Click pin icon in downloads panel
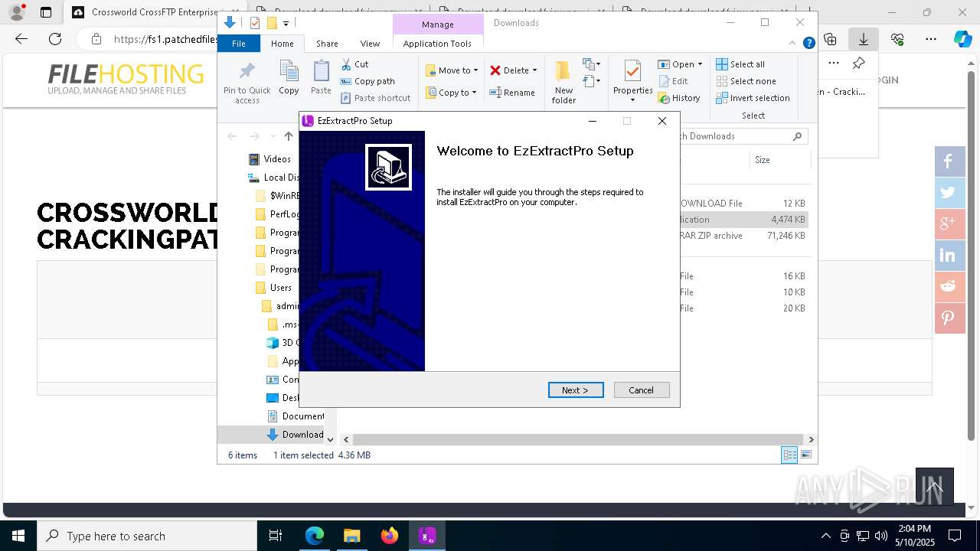Image resolution: width=980 pixels, height=551 pixels. [858, 63]
